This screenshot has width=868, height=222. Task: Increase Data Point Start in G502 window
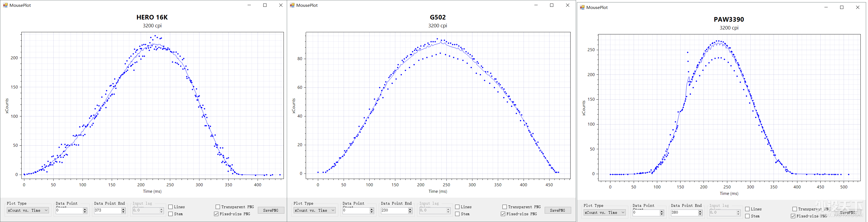click(x=372, y=209)
